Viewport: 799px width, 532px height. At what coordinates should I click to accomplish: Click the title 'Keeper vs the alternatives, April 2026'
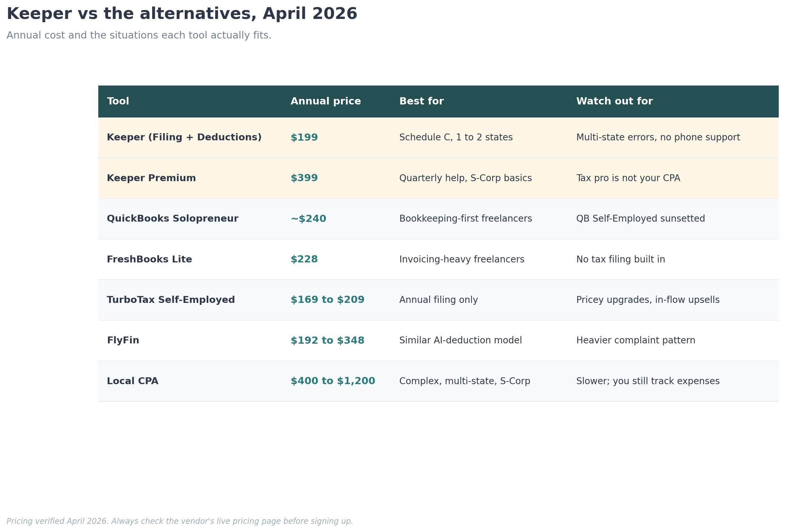tap(182, 14)
